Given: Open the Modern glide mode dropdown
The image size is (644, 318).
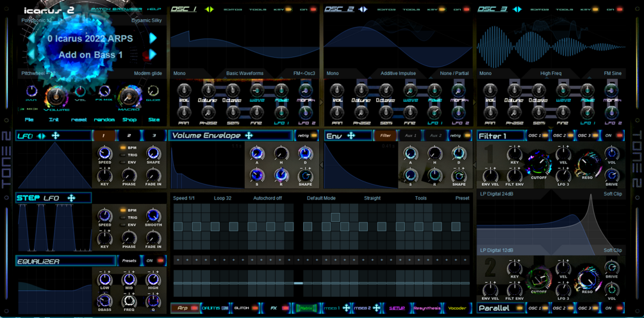Looking at the screenshot, I should tap(148, 73).
